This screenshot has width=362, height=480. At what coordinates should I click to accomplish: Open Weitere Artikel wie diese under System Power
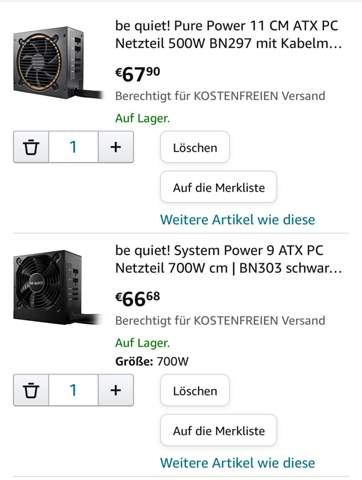coord(238,463)
